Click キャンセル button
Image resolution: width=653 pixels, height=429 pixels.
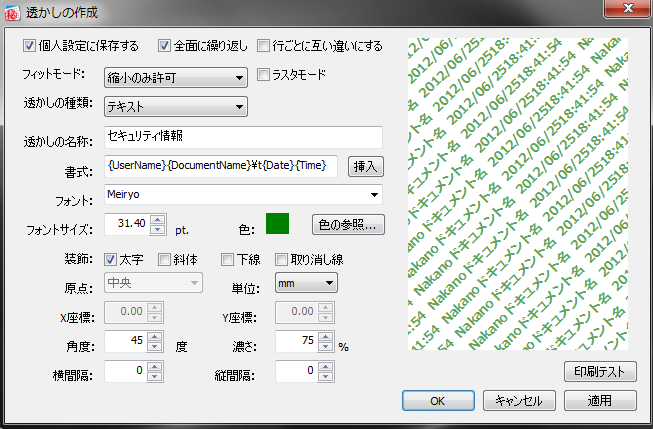(519, 401)
